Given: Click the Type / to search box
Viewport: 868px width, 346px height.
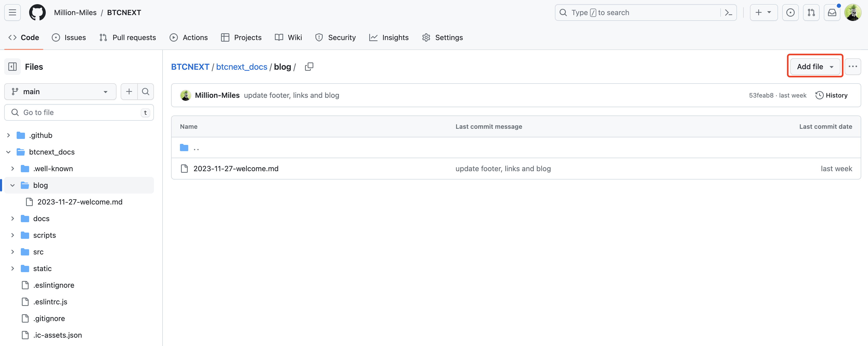Looking at the screenshot, I should [x=645, y=12].
